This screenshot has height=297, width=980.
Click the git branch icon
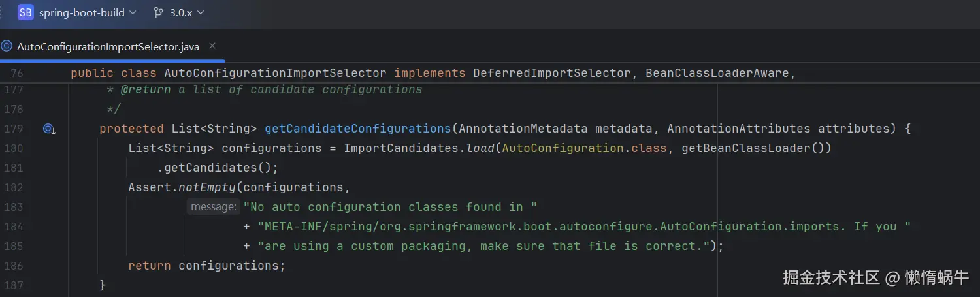click(158, 12)
